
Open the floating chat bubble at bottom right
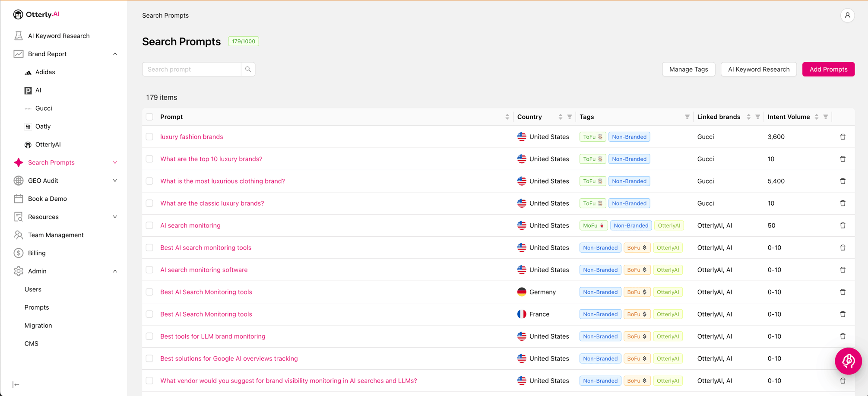pos(848,361)
